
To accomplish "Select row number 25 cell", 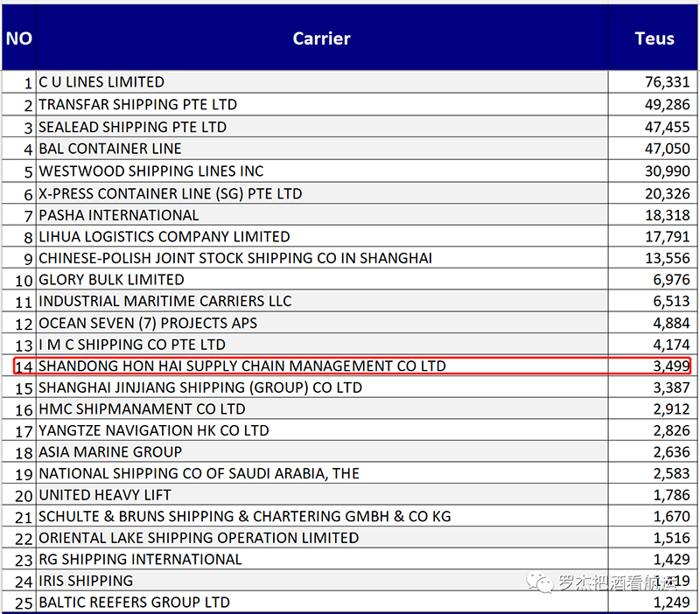I will point(18,602).
